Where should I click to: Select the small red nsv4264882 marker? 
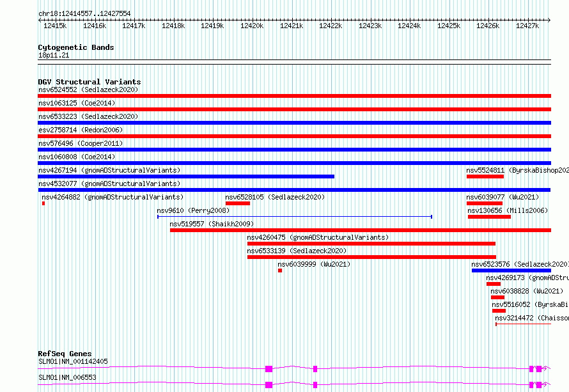coord(43,203)
